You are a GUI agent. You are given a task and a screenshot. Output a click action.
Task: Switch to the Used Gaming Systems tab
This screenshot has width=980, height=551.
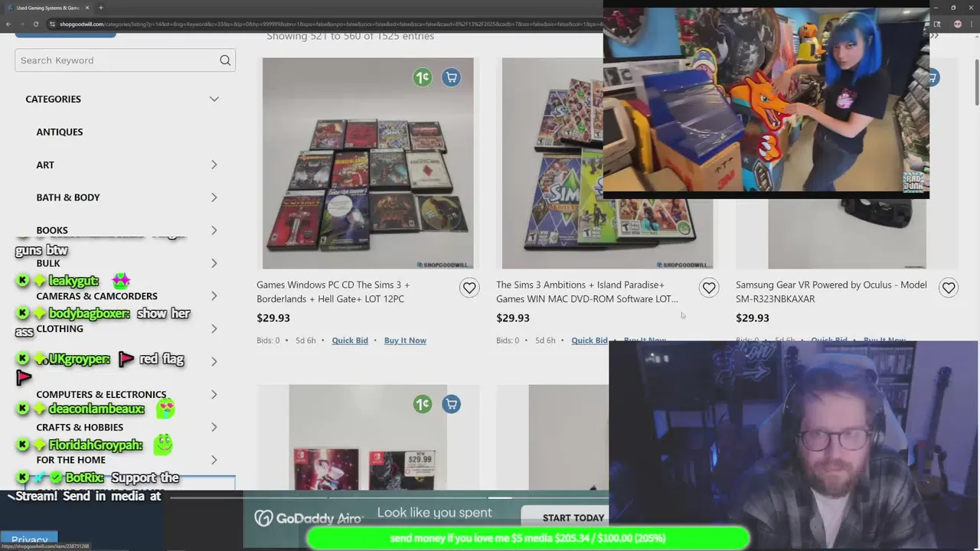tap(46, 8)
